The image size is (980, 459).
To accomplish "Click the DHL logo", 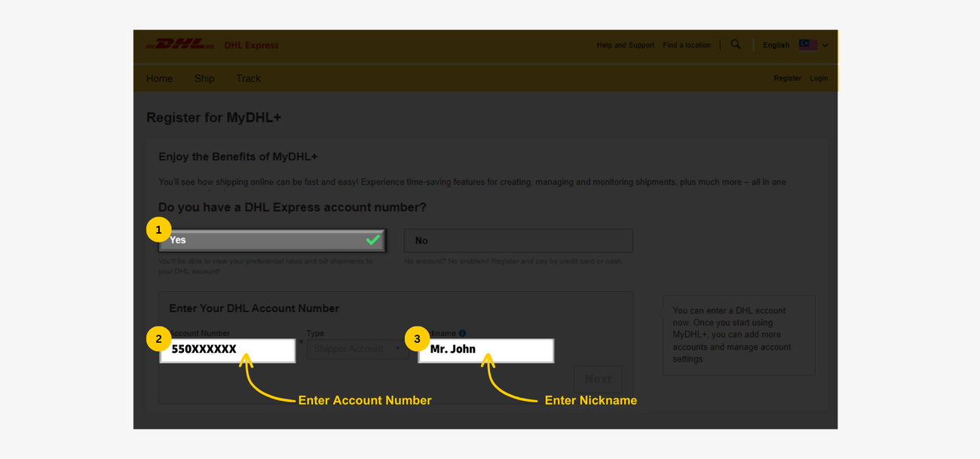I will point(180,44).
